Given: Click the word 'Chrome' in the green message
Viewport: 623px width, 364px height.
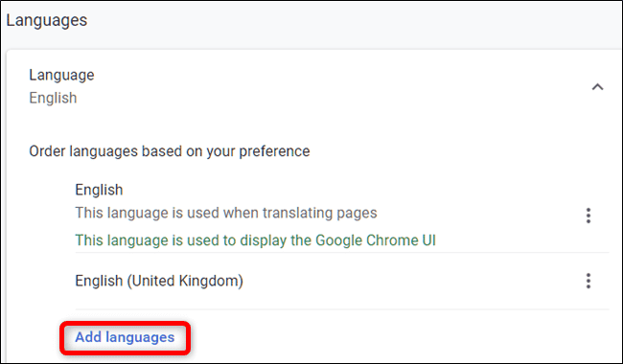Looking at the screenshot, I should click(393, 240).
